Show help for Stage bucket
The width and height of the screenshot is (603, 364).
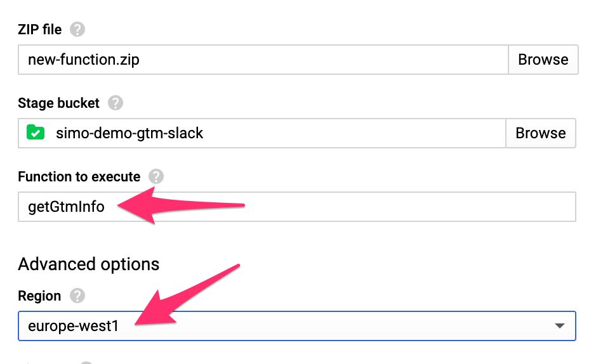coord(116,103)
